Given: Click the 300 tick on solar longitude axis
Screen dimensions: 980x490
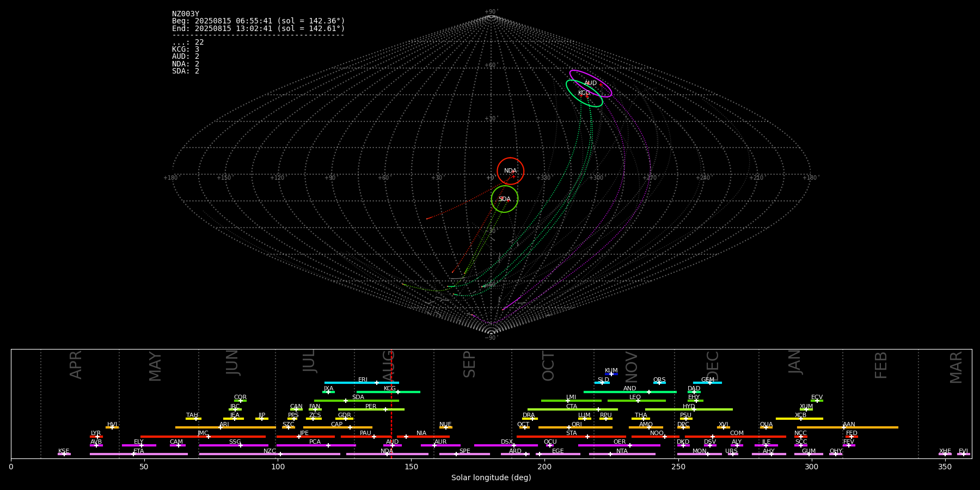Looking at the screenshot, I should [812, 467].
